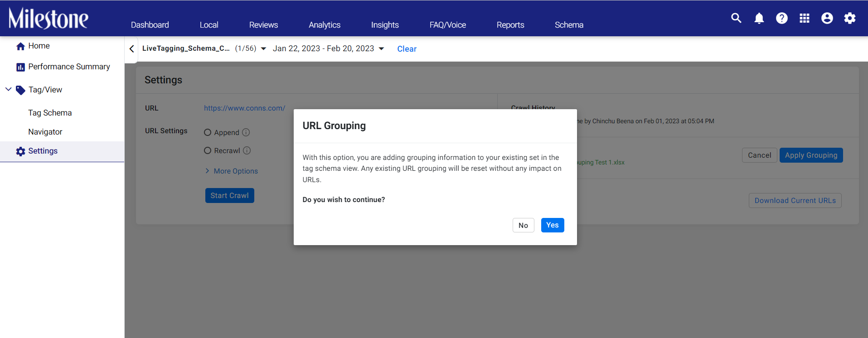The width and height of the screenshot is (868, 338).
Task: Click the sidebar Settings gear icon
Action: click(20, 151)
